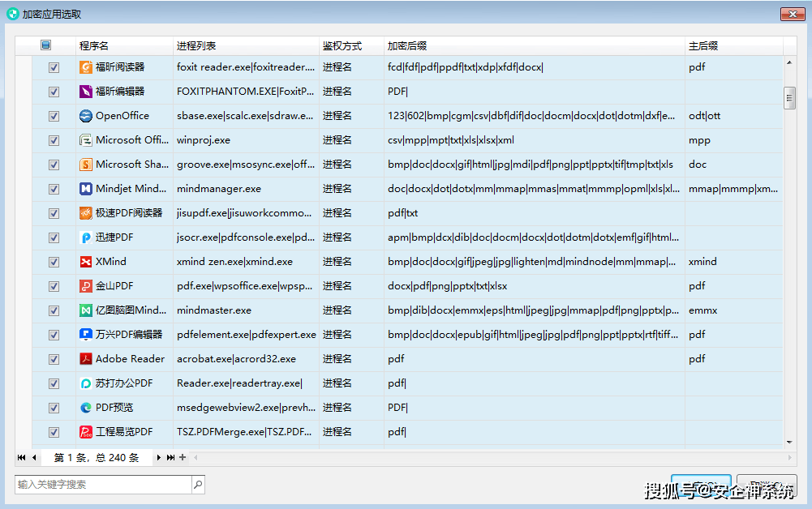
Task: Toggle the 苏打办公PDF row checkbox
Action: (x=54, y=384)
